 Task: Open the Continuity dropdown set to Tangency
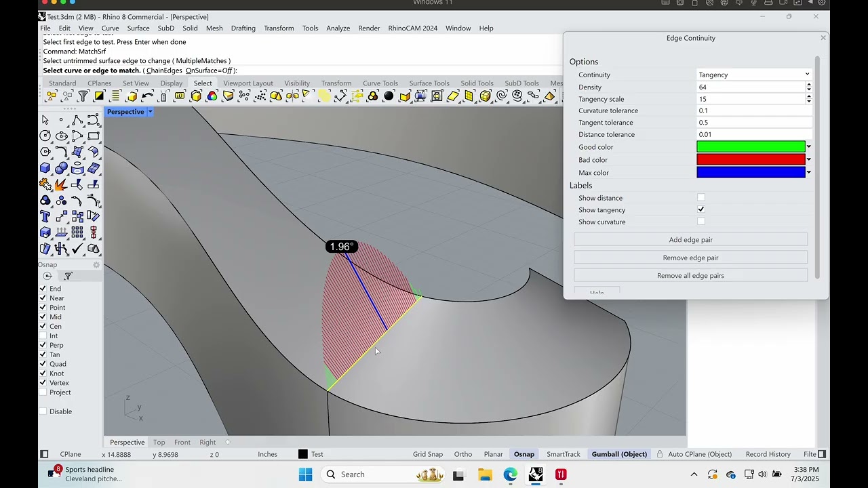tap(754, 75)
